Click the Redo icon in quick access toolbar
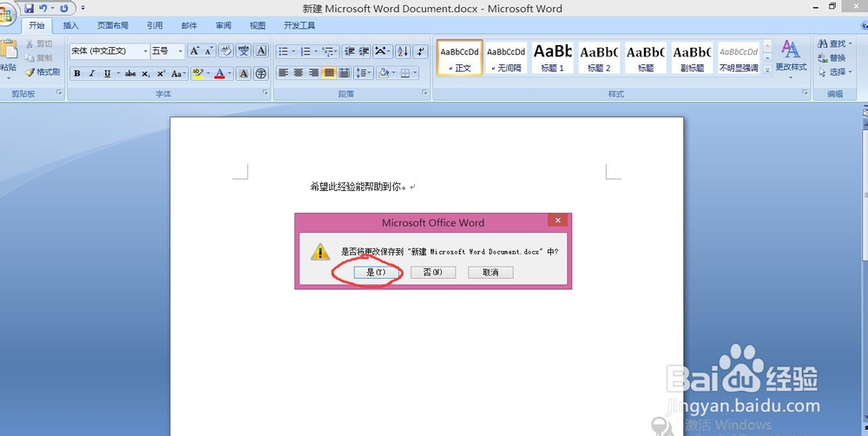 coord(64,9)
